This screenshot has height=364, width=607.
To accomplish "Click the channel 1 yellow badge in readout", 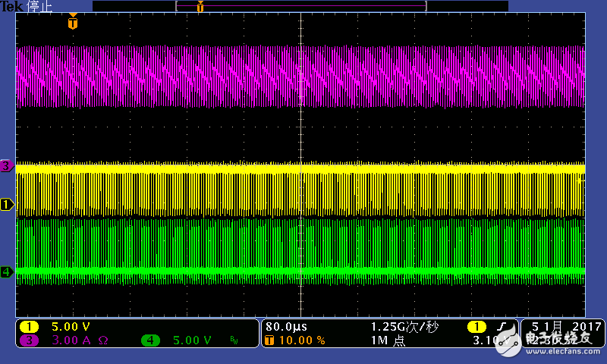I will pos(29,327).
